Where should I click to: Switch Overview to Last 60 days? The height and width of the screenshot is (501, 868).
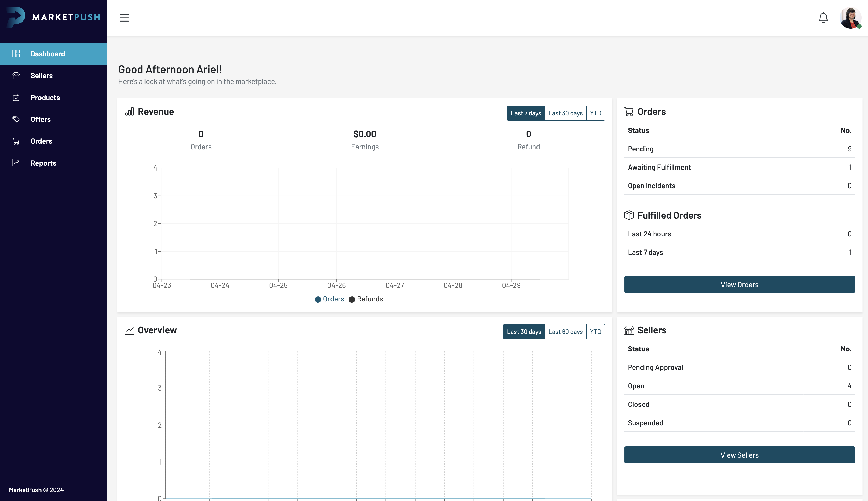point(565,332)
